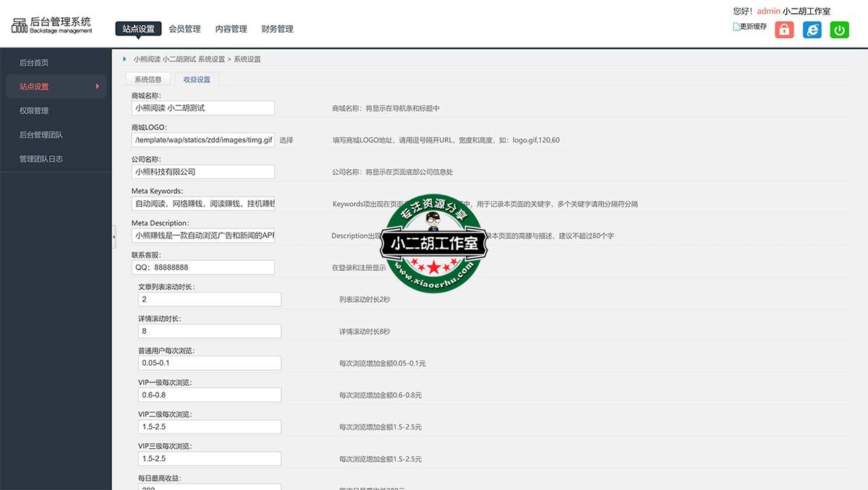Click the 商城名称 input field
This screenshot has height=490, width=868.
[x=203, y=108]
